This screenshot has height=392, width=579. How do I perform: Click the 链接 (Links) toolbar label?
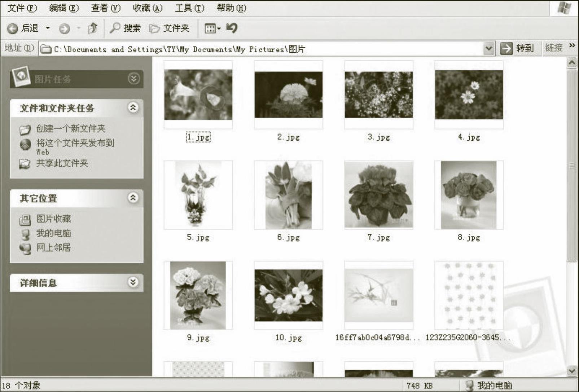pos(554,48)
